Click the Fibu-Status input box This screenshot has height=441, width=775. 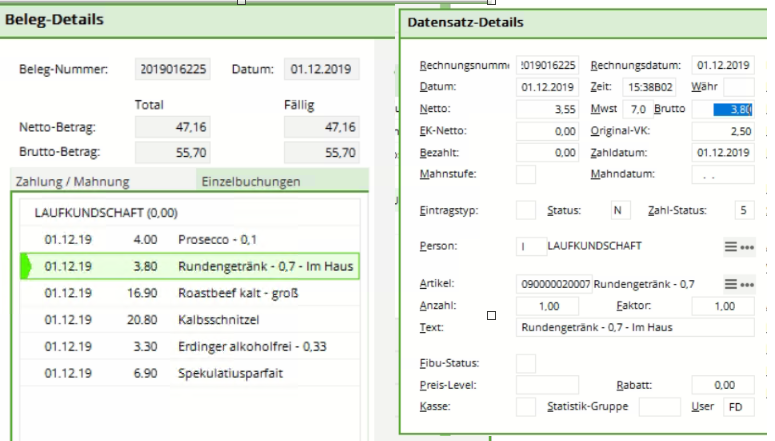526,363
